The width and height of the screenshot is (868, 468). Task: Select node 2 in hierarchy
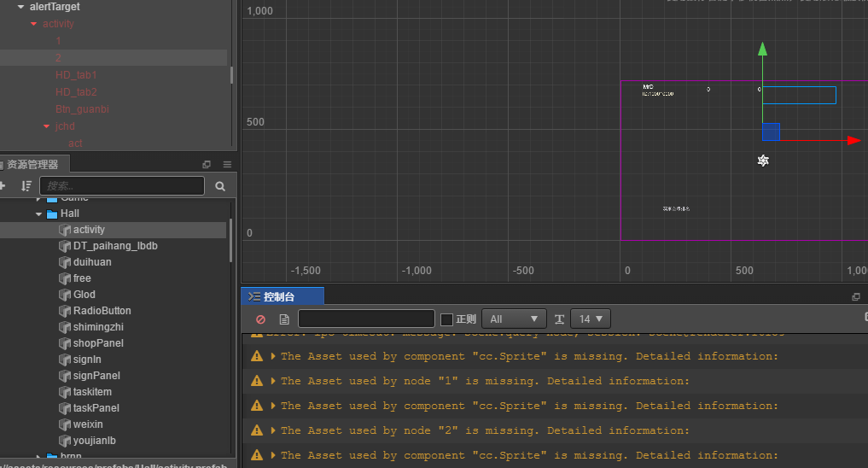click(x=58, y=57)
